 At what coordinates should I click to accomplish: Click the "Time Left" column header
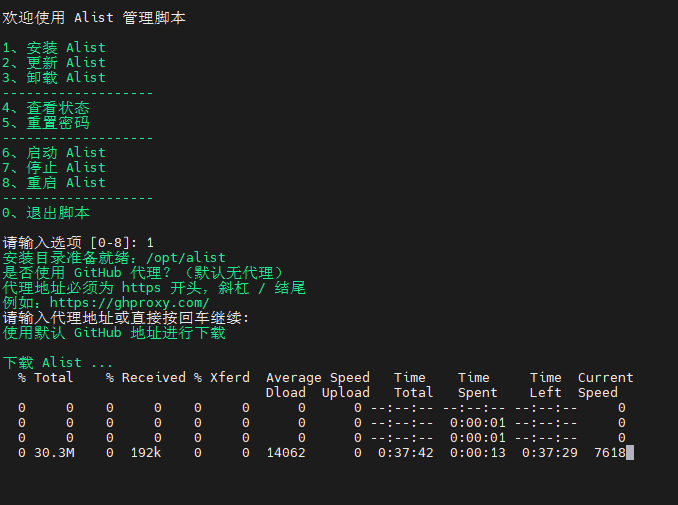click(546, 385)
